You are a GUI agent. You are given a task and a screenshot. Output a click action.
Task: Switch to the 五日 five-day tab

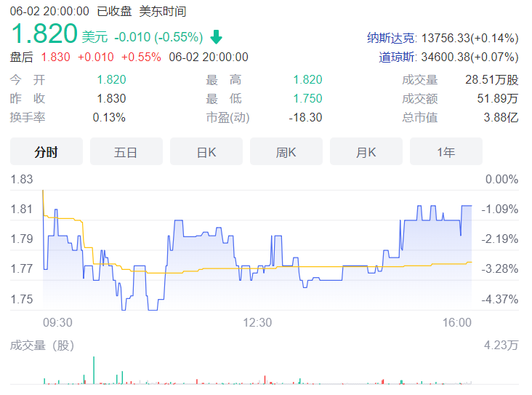click(x=126, y=151)
